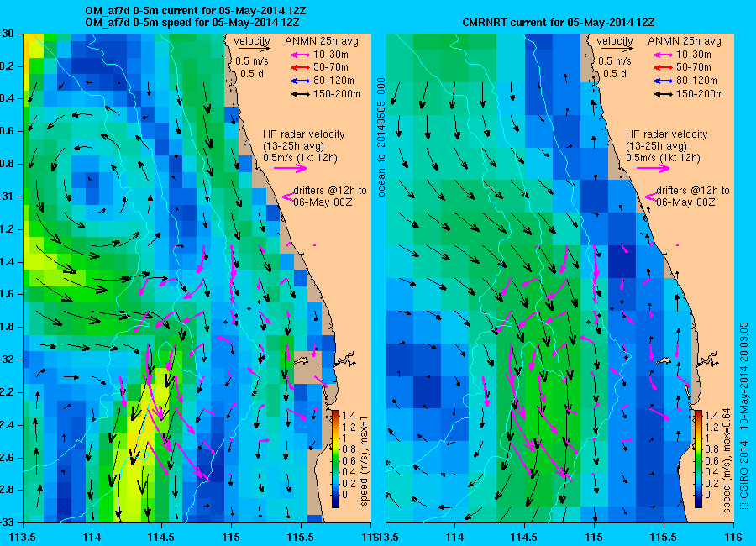Click 'ANMN 25h avg' label in right panel

coord(685,41)
